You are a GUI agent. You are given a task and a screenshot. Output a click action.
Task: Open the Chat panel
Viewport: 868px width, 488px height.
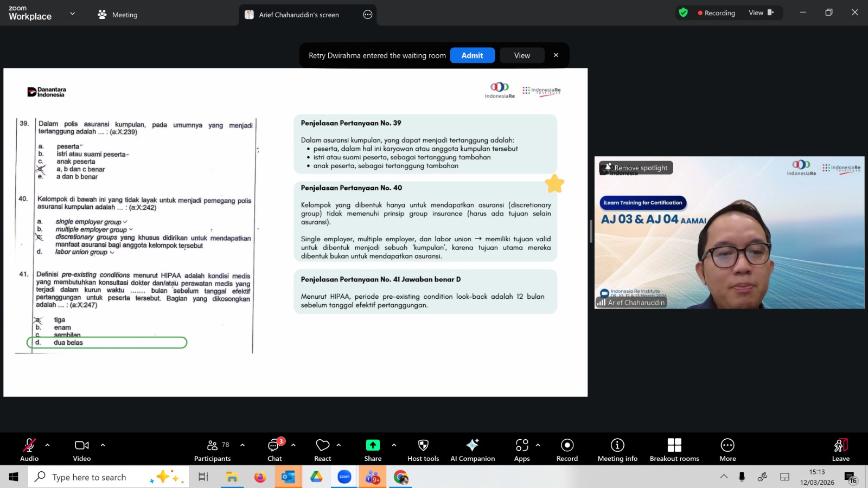coord(275,450)
